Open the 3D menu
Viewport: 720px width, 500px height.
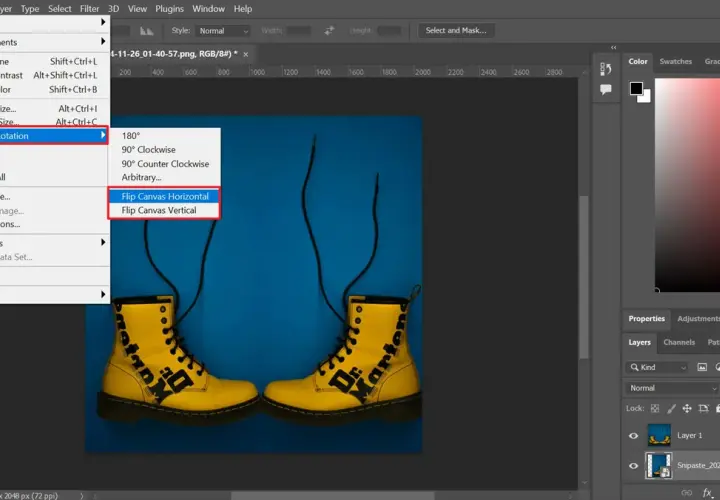click(113, 9)
